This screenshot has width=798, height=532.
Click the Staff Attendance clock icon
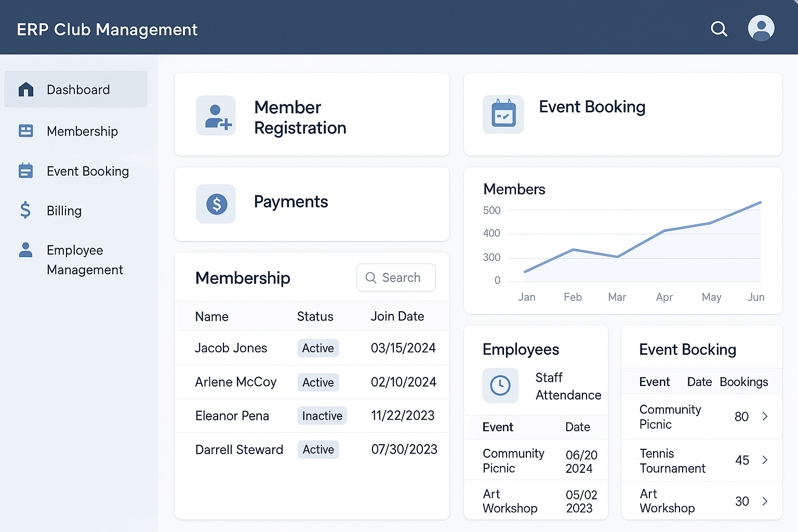point(500,385)
